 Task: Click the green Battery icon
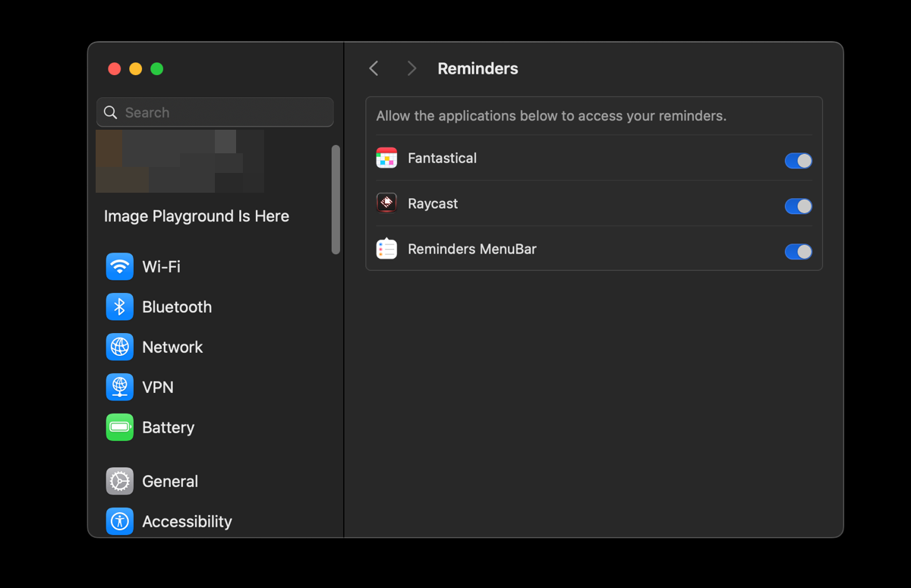click(x=120, y=428)
